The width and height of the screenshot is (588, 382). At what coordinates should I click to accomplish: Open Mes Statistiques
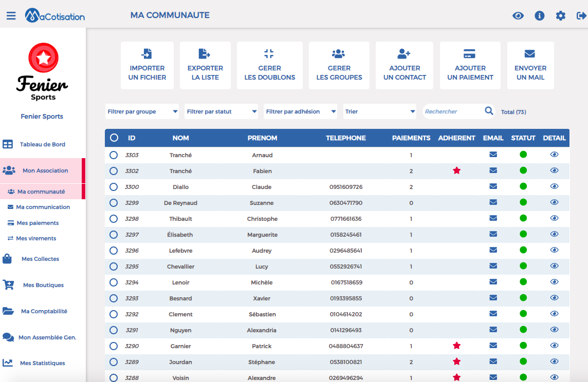[42, 363]
